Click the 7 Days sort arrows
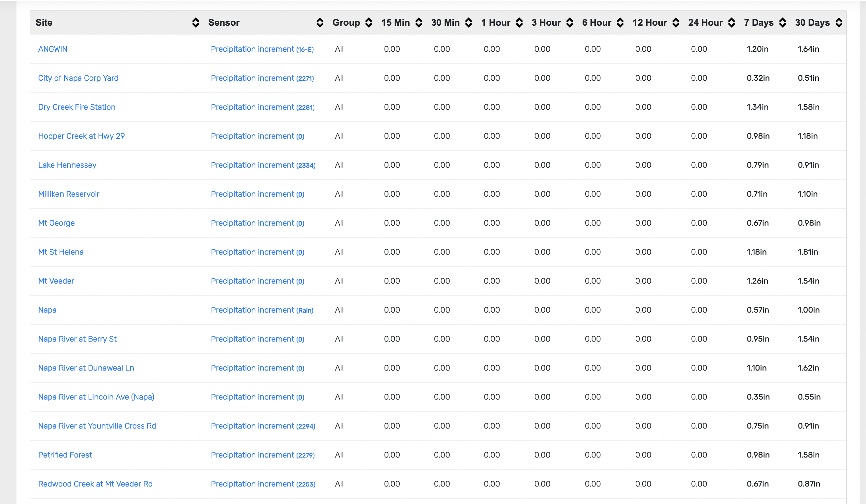The image size is (866, 504). pyautogui.click(x=783, y=23)
